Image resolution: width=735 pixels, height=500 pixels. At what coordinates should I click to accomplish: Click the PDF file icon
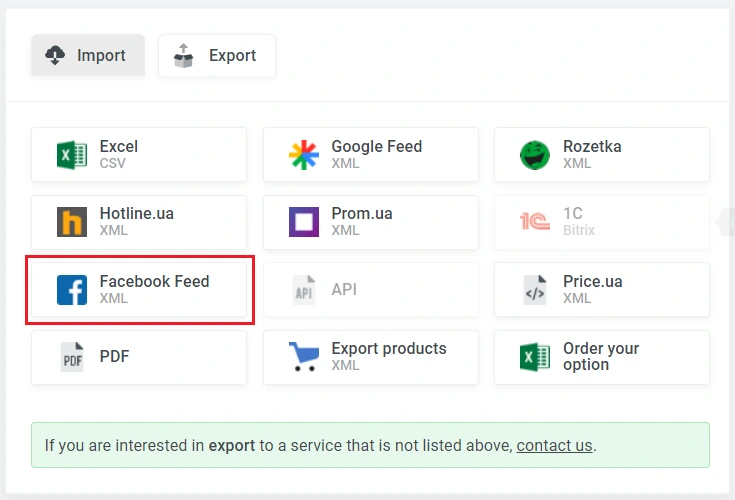(x=72, y=357)
